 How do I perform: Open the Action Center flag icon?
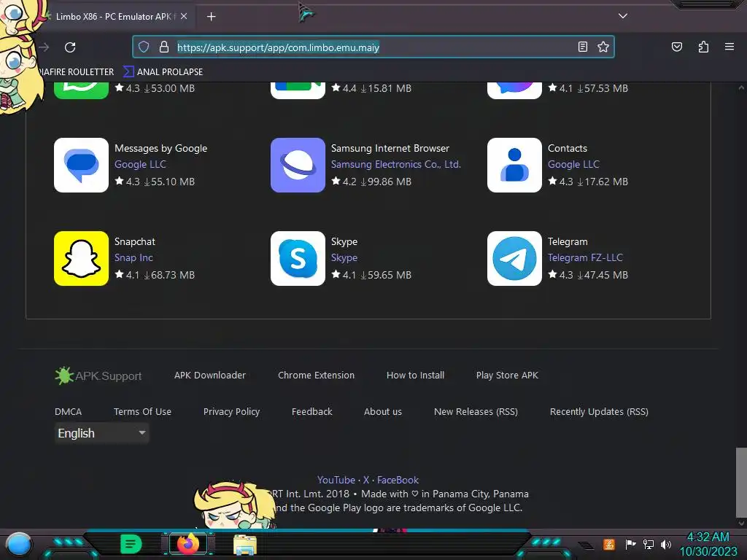pos(630,544)
